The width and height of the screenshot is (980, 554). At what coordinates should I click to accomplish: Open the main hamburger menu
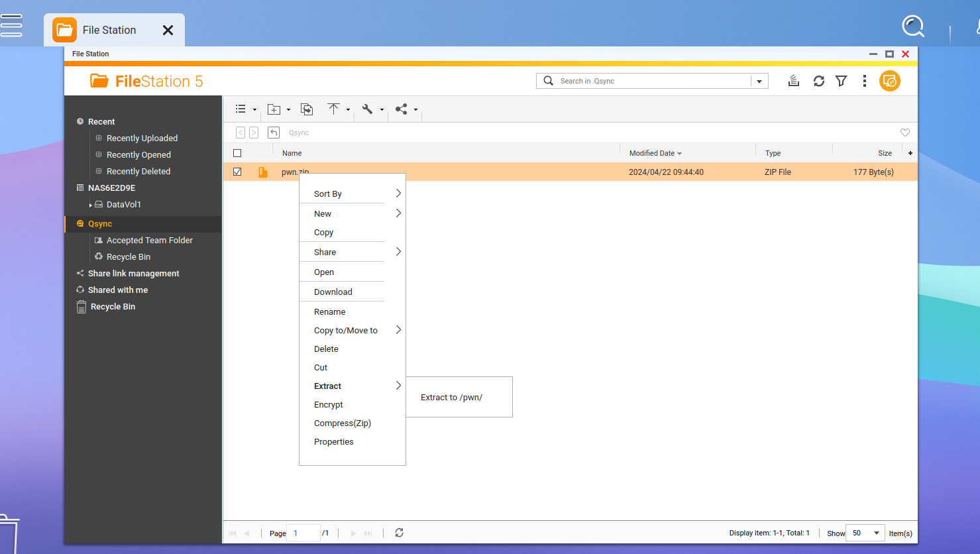tap(11, 25)
